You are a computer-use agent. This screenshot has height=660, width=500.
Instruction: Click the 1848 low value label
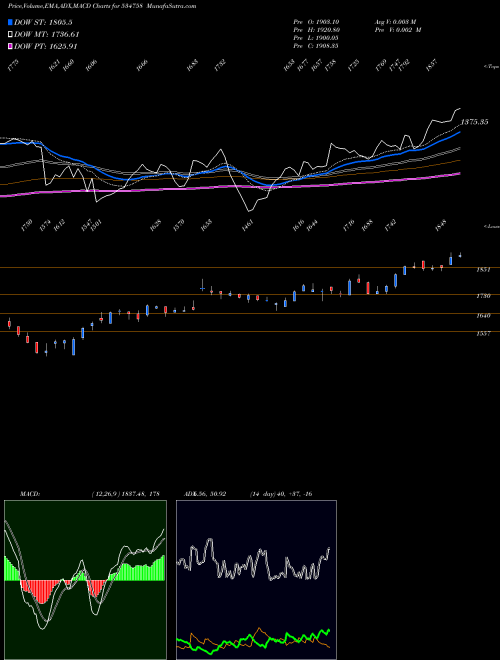click(441, 226)
